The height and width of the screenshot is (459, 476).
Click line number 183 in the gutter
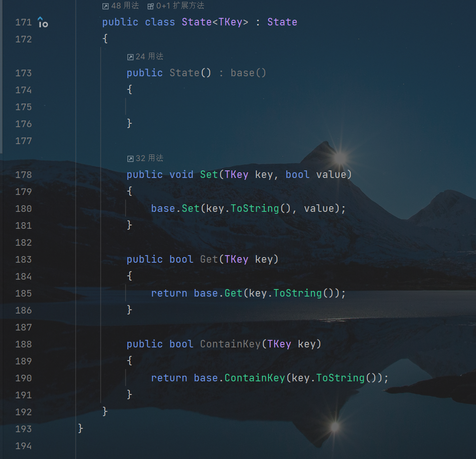(23, 259)
